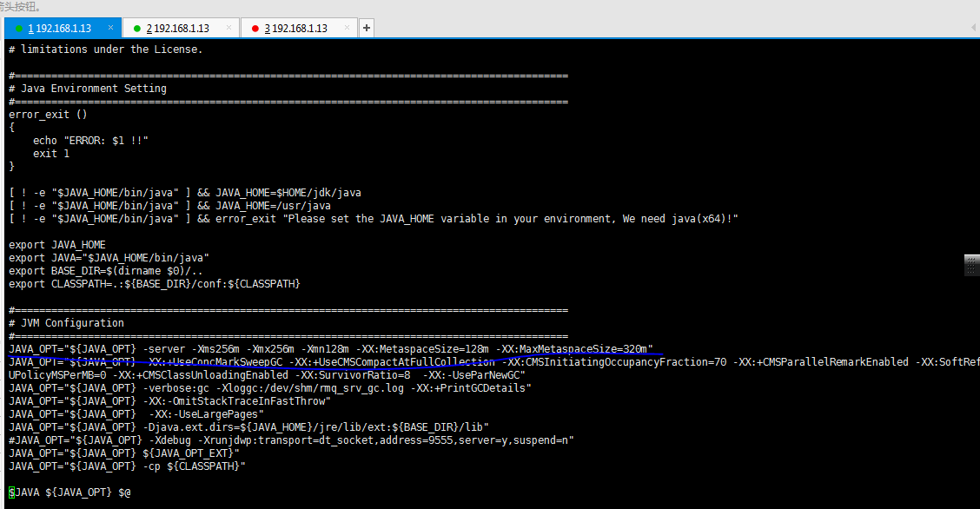Click the line with -XX:-OmitStackTraceInFastThrow

(x=169, y=401)
